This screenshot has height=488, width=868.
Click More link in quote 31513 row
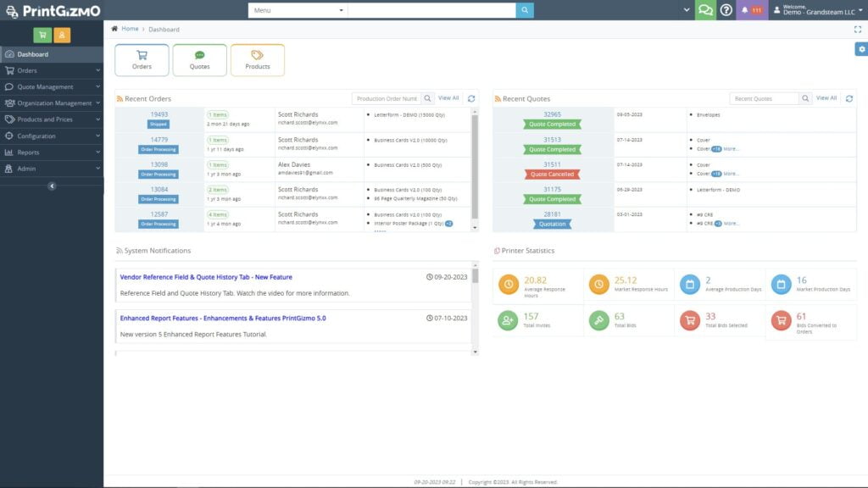pos(731,149)
